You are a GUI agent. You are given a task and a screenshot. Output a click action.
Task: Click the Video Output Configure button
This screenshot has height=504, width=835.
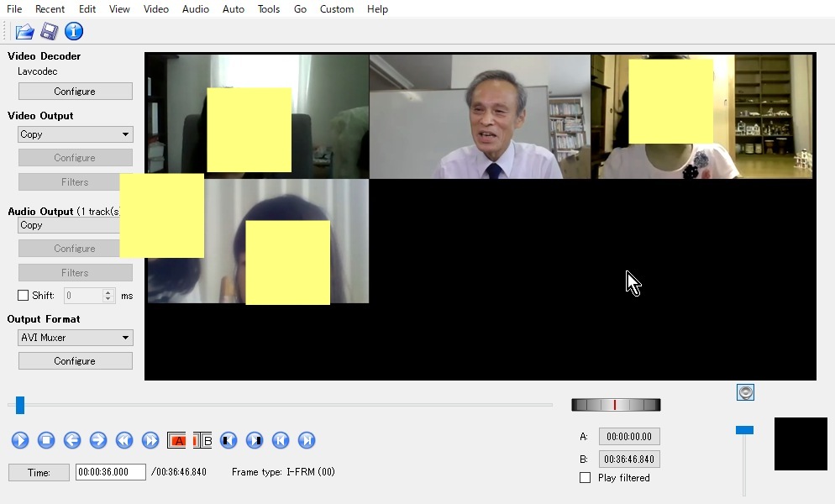(x=75, y=158)
